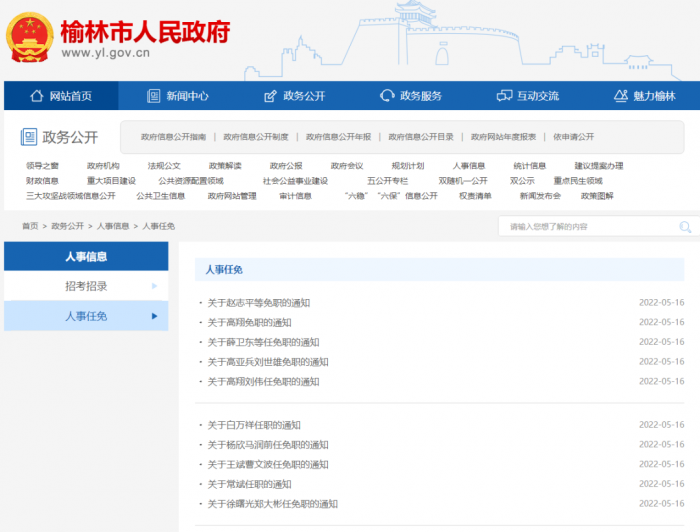This screenshot has width=700, height=532.
Task: Open notice 关于白万祥任职的通知
Action: click(x=253, y=425)
